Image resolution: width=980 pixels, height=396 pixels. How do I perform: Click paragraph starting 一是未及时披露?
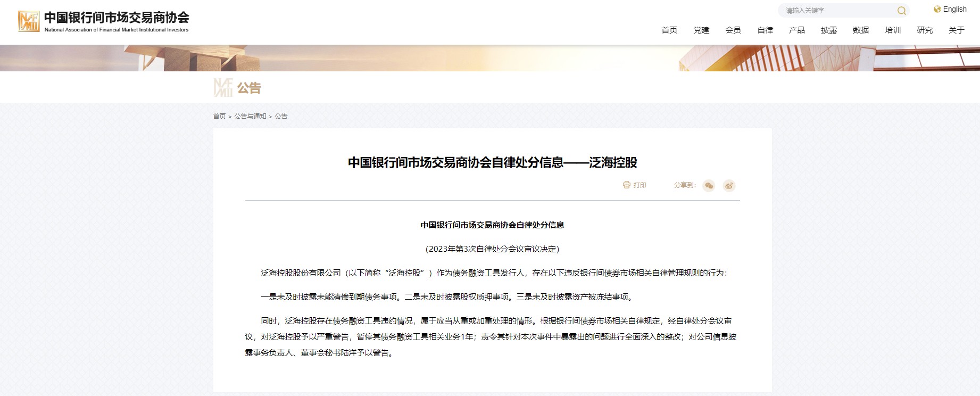(448, 296)
